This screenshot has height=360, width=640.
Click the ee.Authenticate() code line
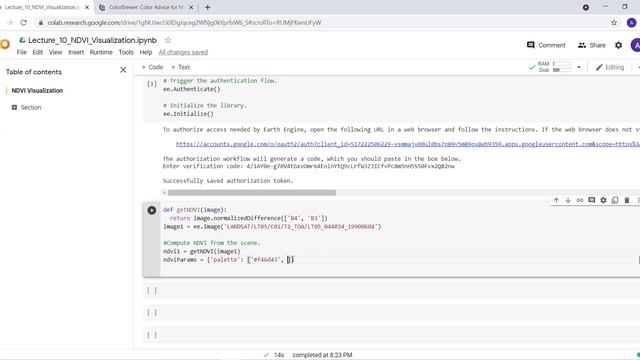click(x=191, y=89)
